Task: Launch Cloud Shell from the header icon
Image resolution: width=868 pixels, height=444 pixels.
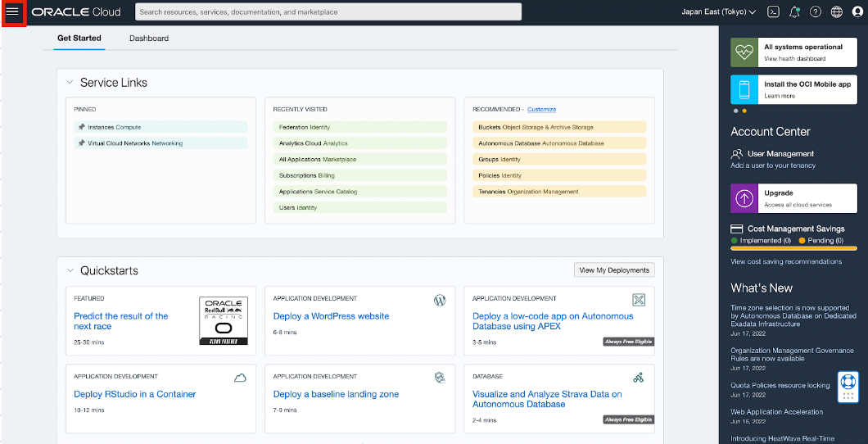Action: point(773,12)
